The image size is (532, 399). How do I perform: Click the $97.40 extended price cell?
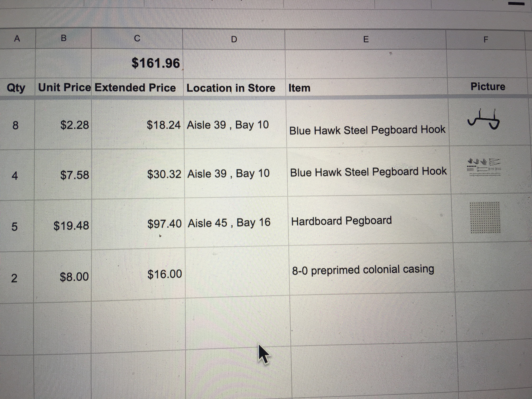click(x=164, y=224)
